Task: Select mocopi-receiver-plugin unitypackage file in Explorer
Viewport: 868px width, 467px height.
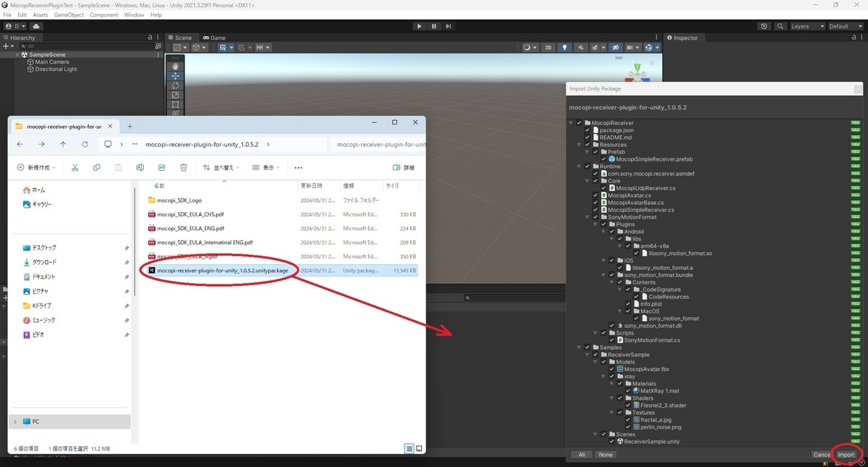Action: tap(277, 270)
